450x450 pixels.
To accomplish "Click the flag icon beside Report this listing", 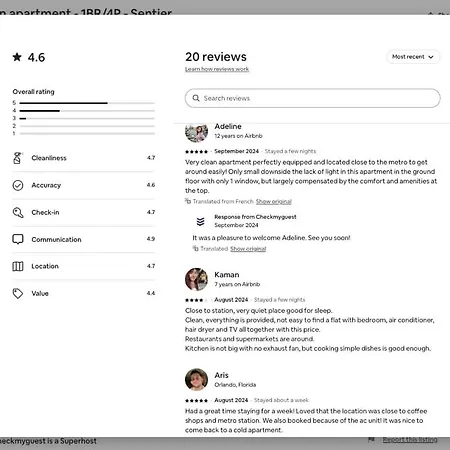I will (x=371, y=440).
